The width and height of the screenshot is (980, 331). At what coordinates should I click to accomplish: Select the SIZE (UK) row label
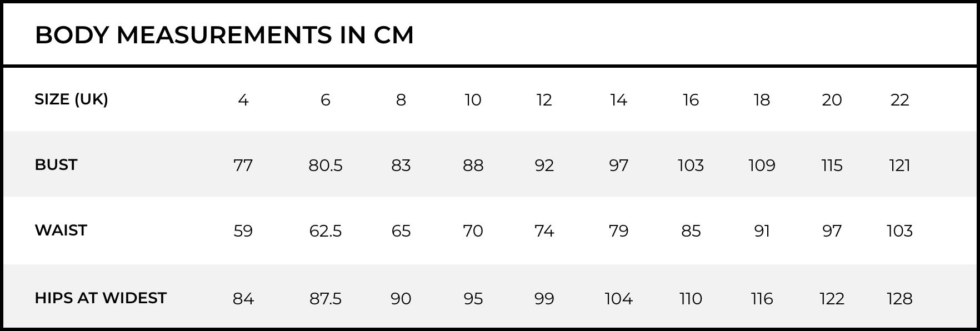[71, 99]
